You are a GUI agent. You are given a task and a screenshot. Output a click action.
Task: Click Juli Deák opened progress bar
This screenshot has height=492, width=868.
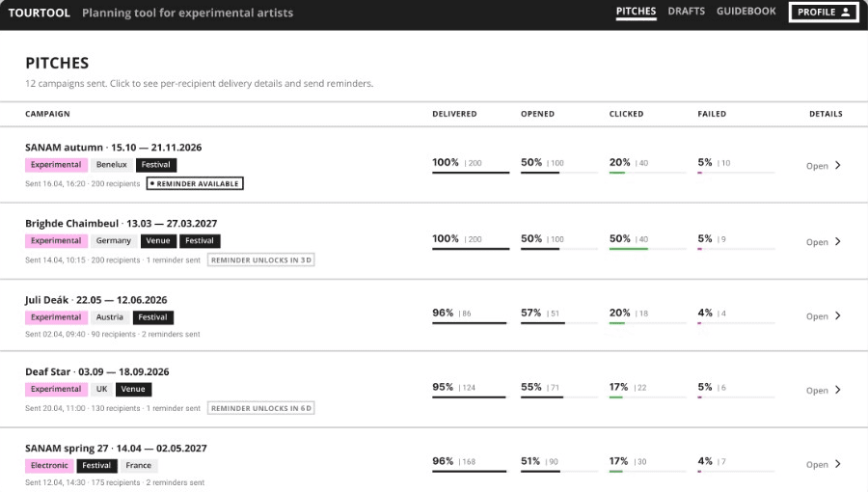[559, 323]
